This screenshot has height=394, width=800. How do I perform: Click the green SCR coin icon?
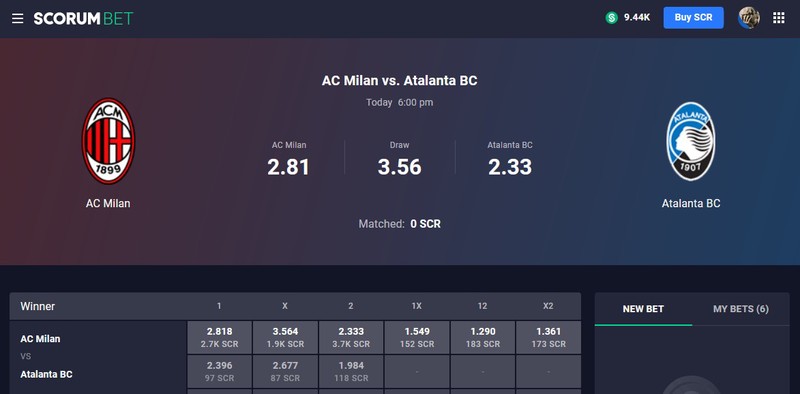pyautogui.click(x=611, y=18)
